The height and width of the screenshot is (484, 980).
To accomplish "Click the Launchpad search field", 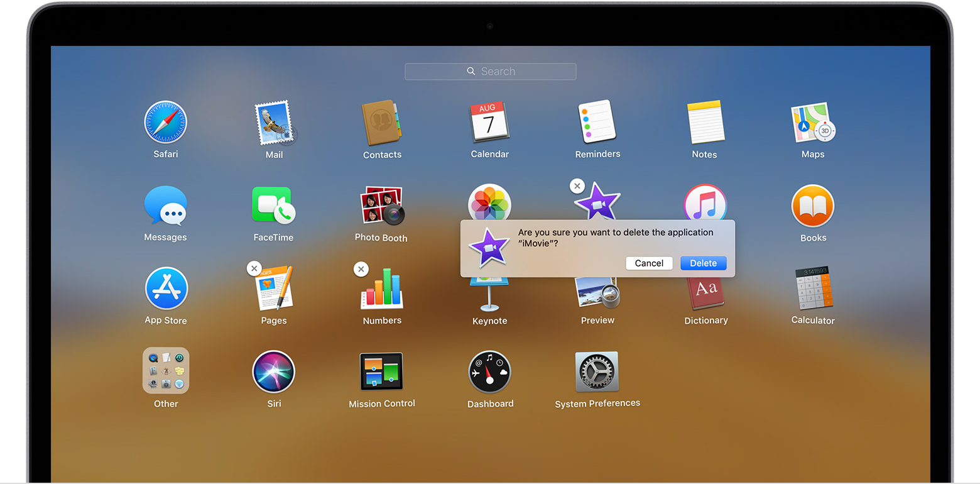I will click(x=491, y=71).
